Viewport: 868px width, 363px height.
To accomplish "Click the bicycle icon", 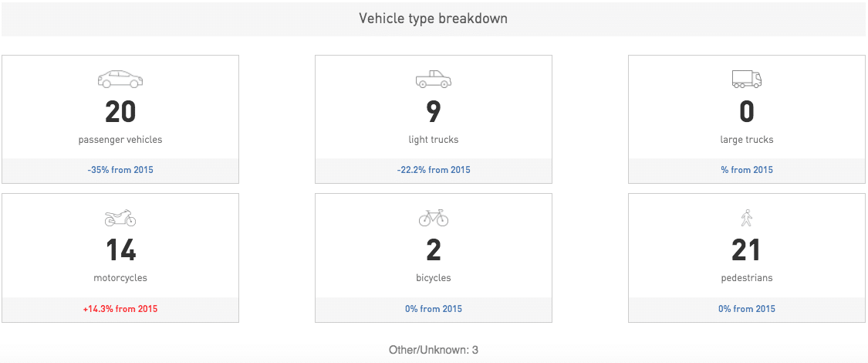I will [x=434, y=218].
